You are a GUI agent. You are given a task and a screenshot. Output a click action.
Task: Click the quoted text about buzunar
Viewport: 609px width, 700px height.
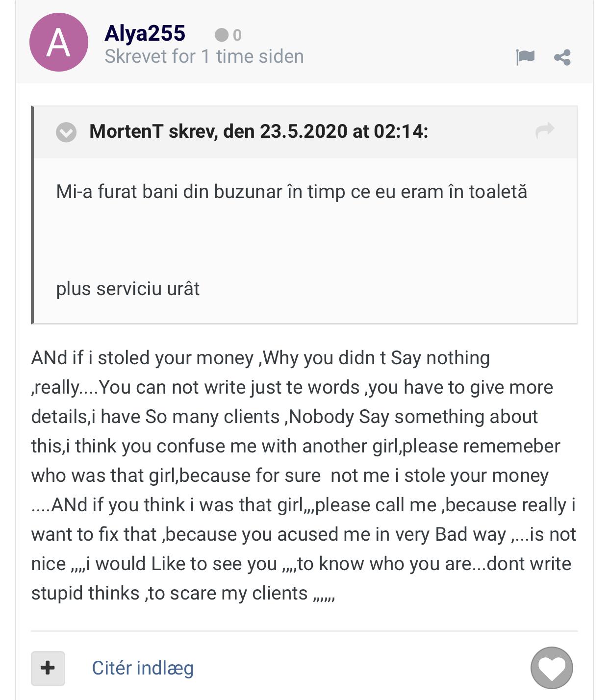click(292, 192)
